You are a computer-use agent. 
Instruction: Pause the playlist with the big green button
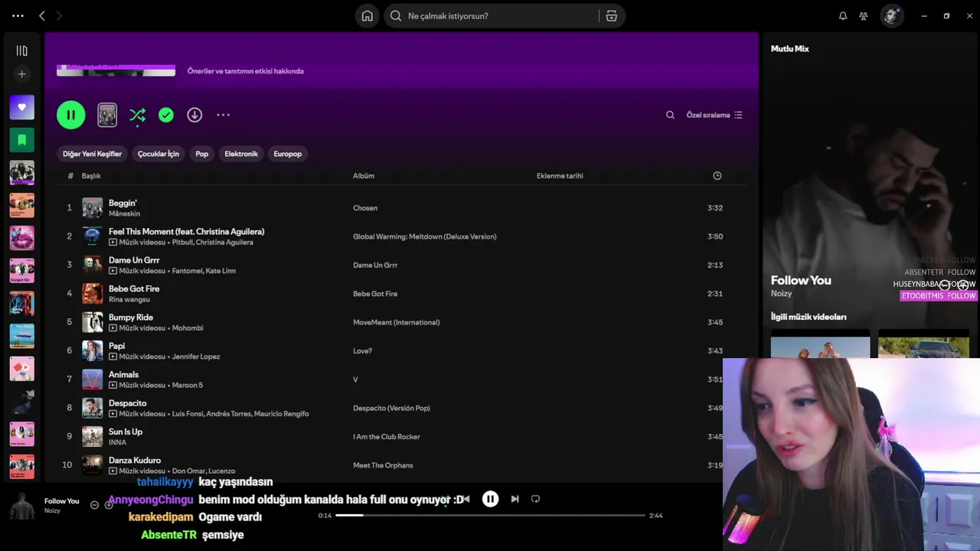coord(70,115)
